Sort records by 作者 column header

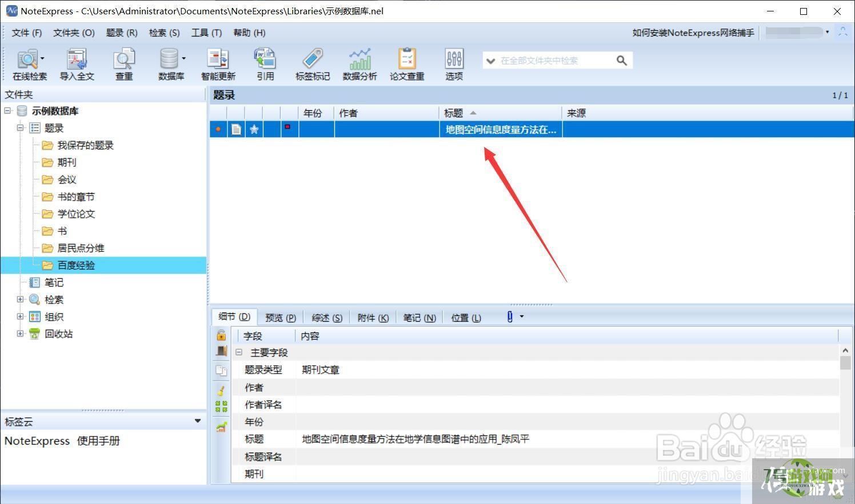386,113
